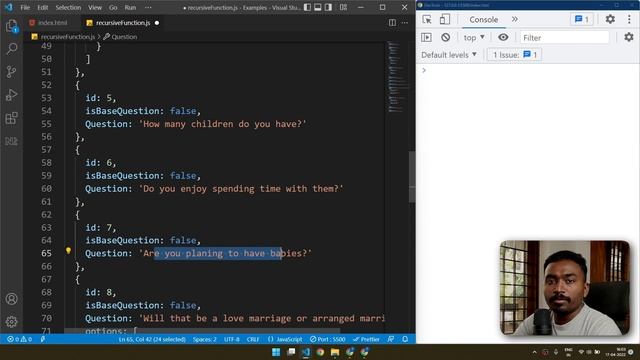Click the lightbulb code action on line 65
This screenshot has width=640, height=360.
pos(68,251)
